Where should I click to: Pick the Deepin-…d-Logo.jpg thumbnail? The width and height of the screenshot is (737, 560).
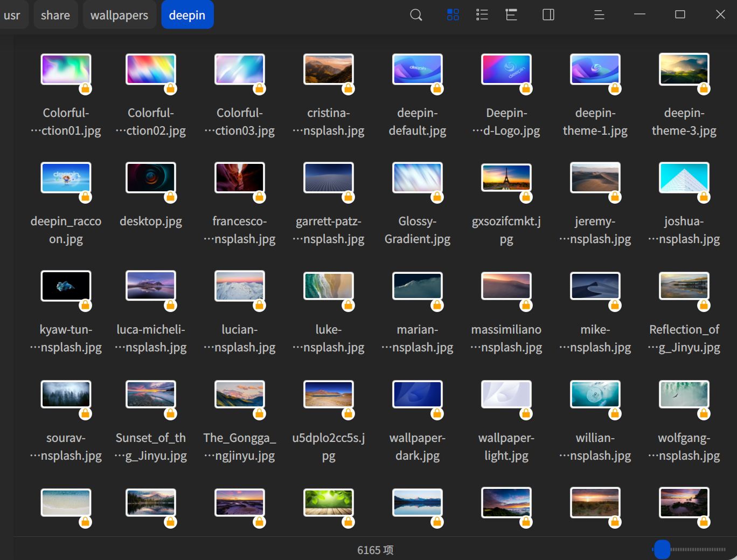(x=506, y=70)
